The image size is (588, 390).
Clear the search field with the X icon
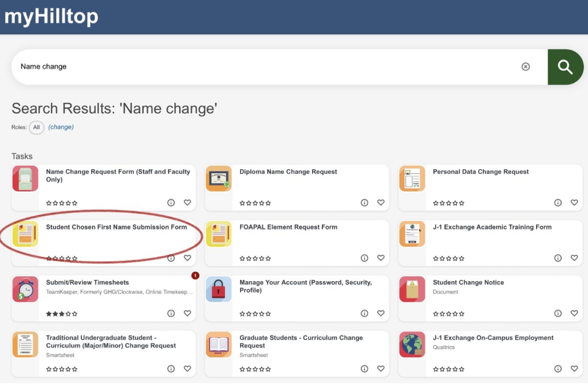coord(525,67)
